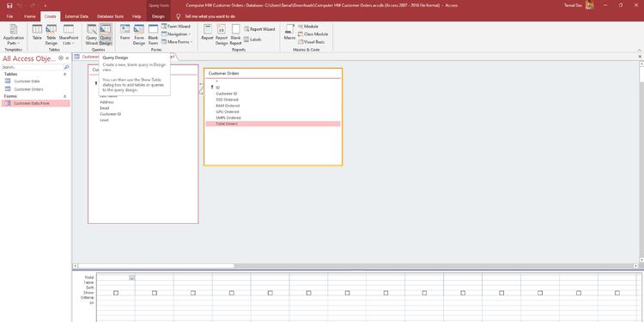Open the More Forms dropdown
This screenshot has height=322, width=644.
177,42
